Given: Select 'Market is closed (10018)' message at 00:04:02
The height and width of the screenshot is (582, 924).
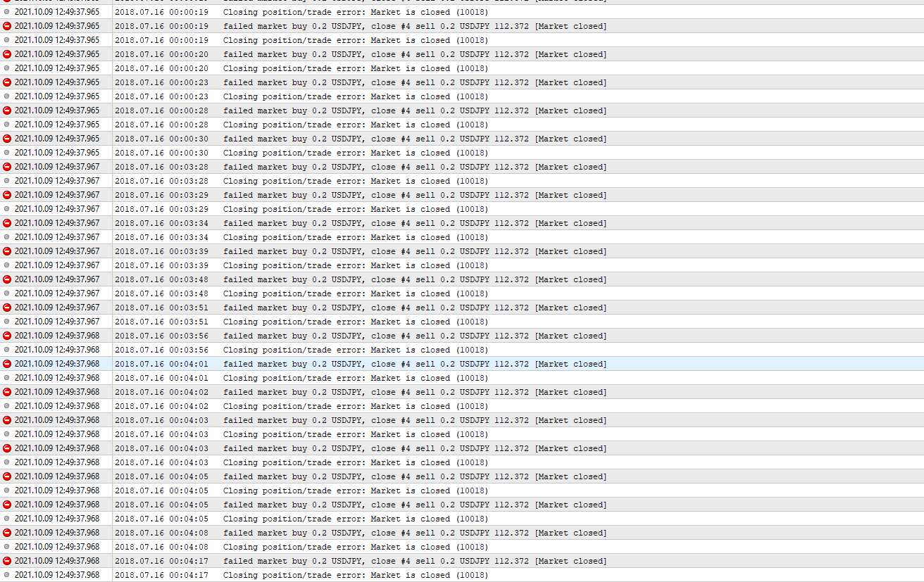Looking at the screenshot, I should (x=356, y=406).
